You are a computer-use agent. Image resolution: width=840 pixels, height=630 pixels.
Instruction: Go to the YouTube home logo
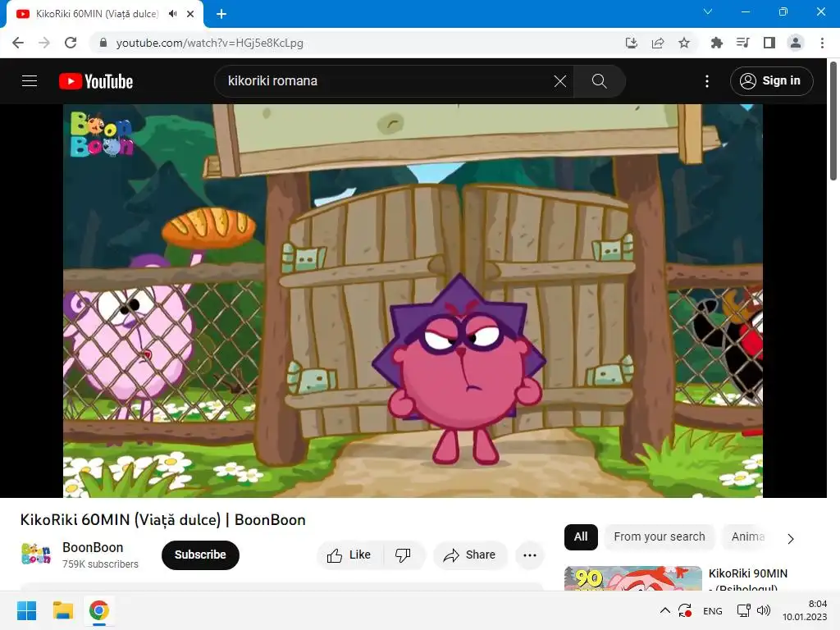(96, 81)
